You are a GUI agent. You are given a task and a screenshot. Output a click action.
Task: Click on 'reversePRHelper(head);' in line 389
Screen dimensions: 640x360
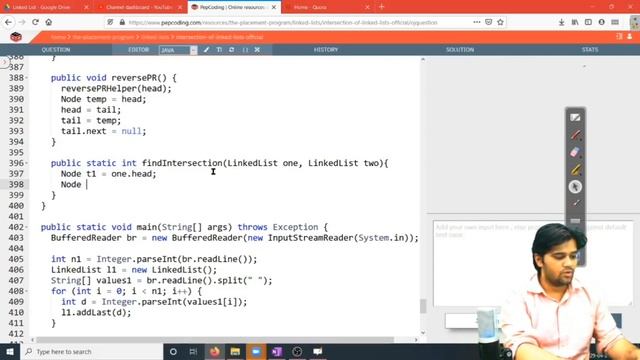point(116,89)
